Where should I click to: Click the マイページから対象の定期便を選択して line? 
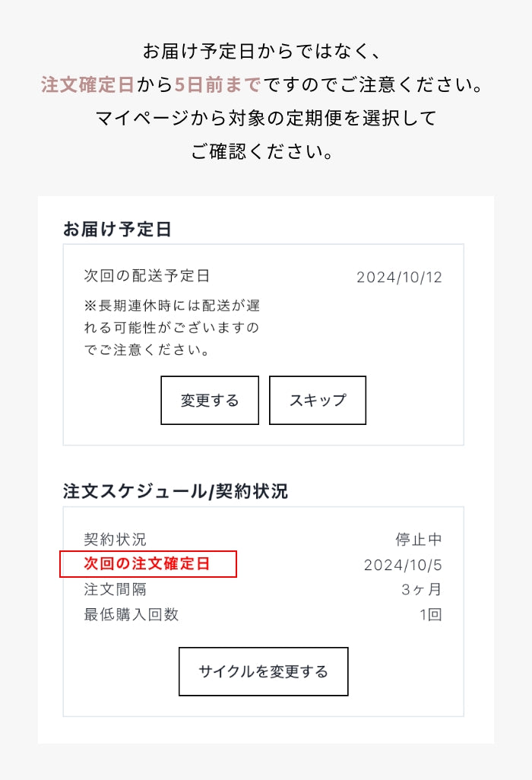266,118
